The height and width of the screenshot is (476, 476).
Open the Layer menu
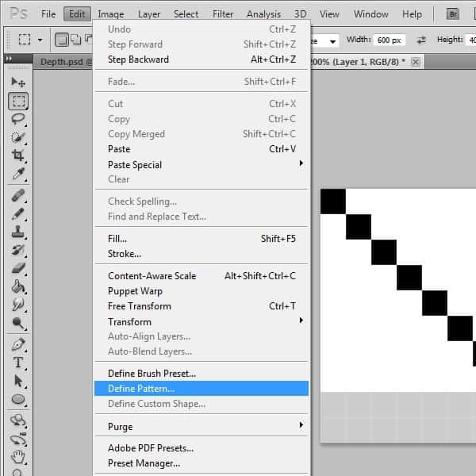[149, 14]
